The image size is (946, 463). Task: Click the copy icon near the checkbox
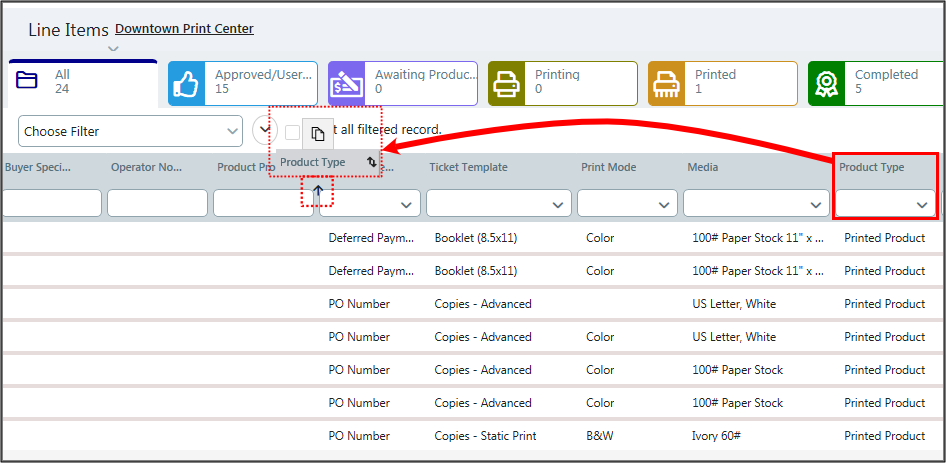[x=317, y=133]
